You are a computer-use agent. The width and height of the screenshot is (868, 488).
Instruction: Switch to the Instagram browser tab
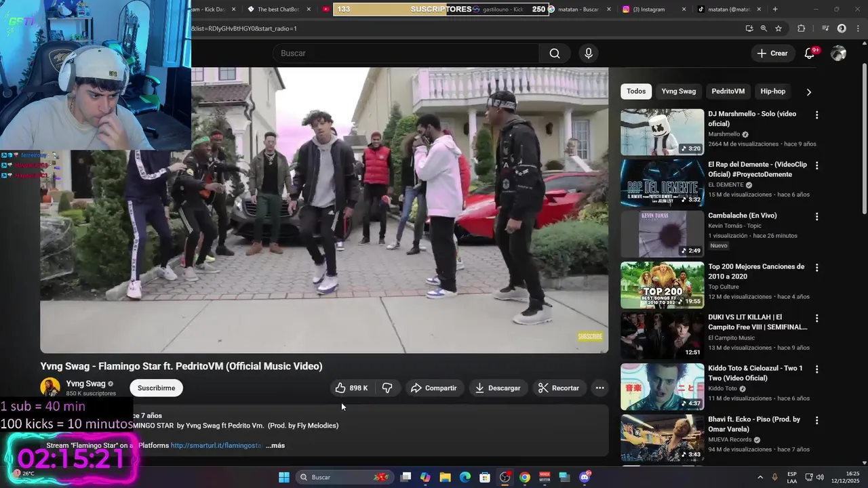654,9
